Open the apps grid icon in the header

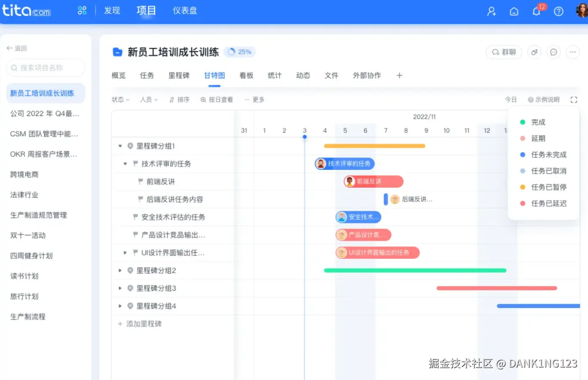point(82,11)
